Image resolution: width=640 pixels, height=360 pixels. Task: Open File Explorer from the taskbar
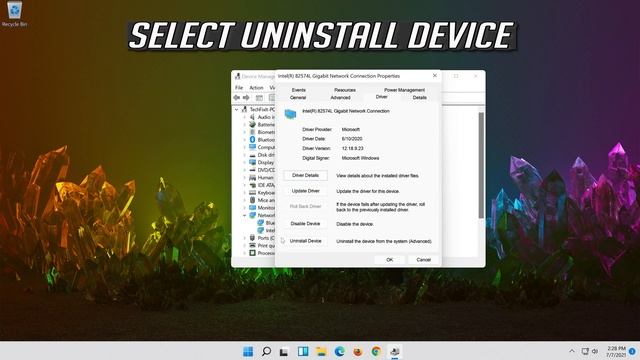(x=321, y=351)
